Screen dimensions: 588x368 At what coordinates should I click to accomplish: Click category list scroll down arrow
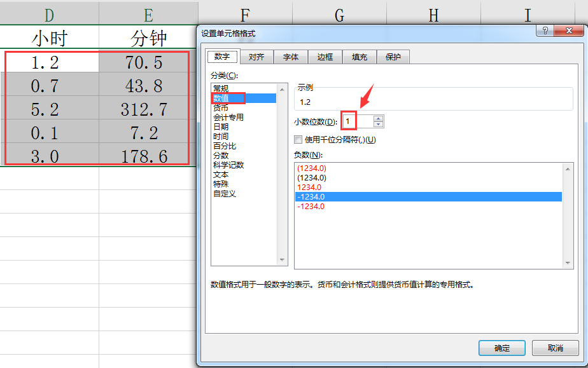(x=282, y=260)
